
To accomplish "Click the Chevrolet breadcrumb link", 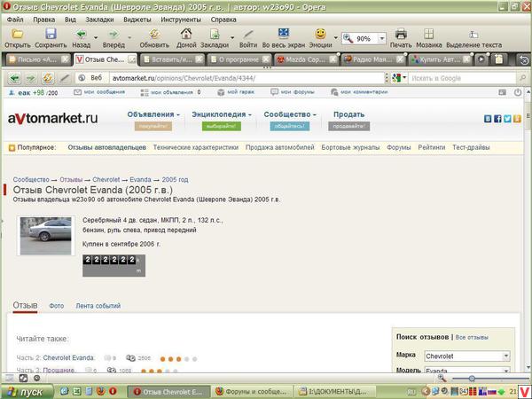I will click(106, 179).
